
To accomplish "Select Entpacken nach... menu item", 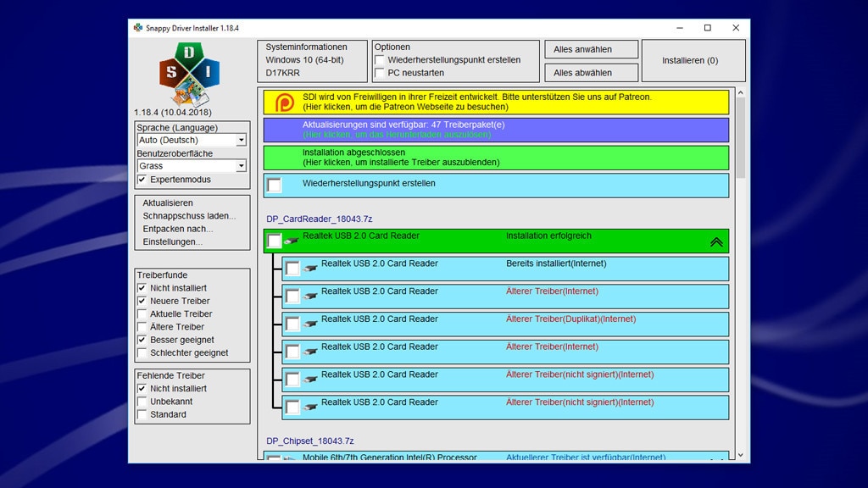I will click(178, 229).
